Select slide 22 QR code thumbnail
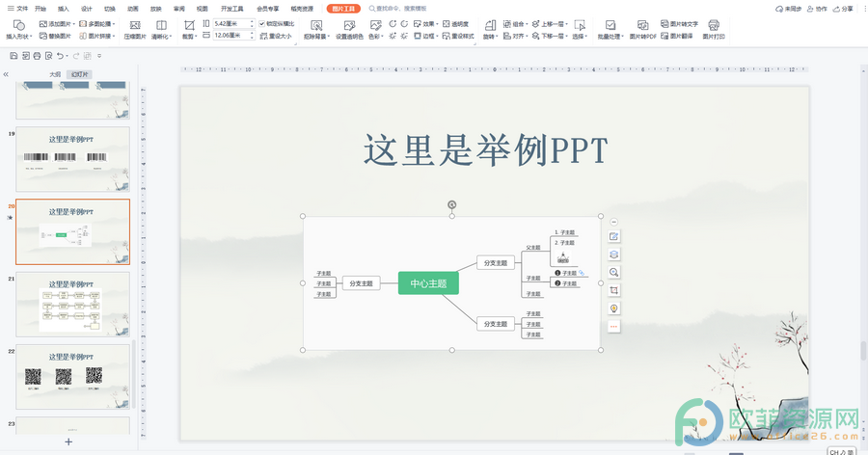868x455 pixels. click(x=72, y=377)
